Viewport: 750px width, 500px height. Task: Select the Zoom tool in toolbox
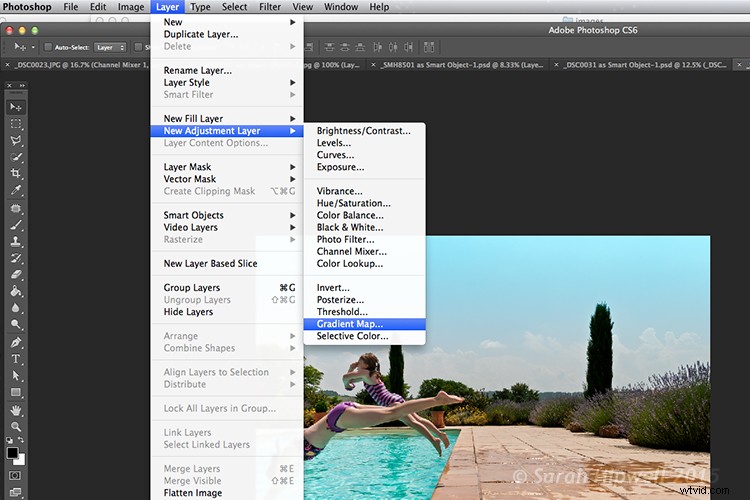click(x=16, y=426)
